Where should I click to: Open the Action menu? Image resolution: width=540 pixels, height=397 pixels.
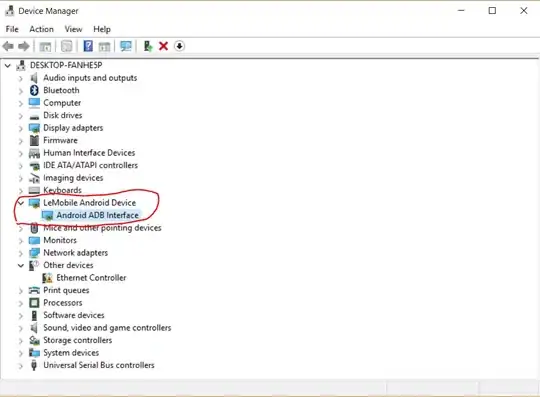(41, 29)
